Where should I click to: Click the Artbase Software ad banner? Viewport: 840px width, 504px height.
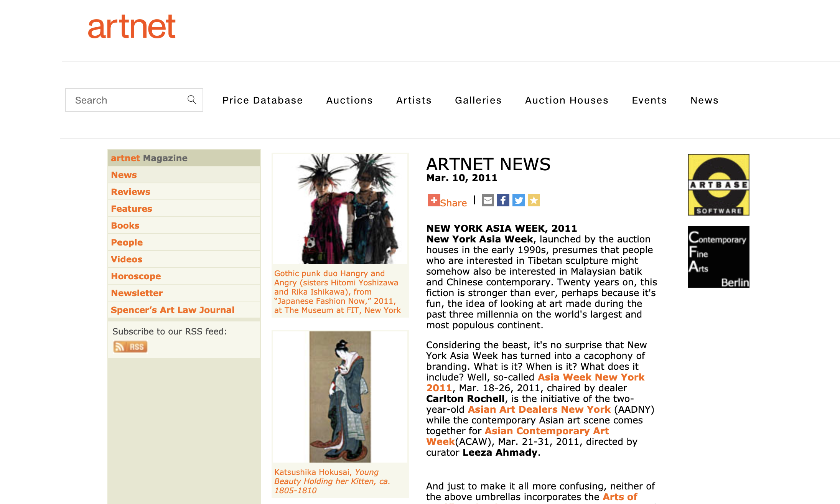718,185
